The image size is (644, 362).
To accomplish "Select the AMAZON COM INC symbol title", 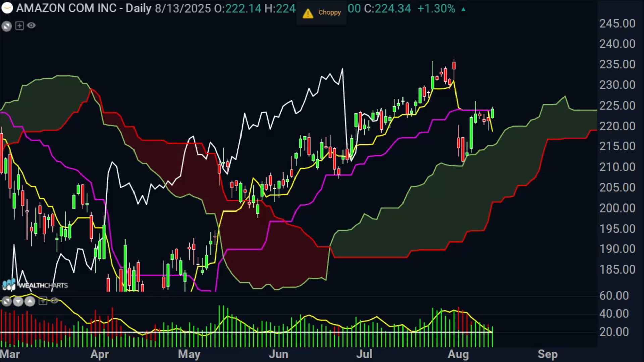I will pyautogui.click(x=66, y=8).
